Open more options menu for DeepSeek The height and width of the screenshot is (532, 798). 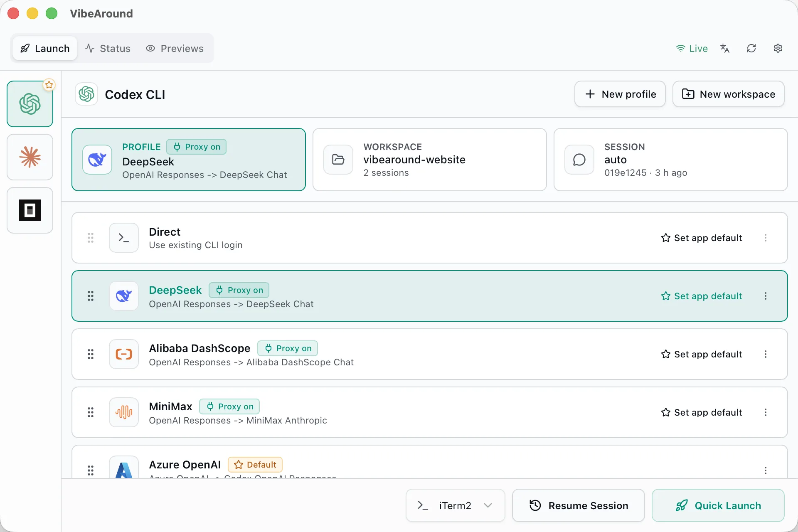(766, 296)
